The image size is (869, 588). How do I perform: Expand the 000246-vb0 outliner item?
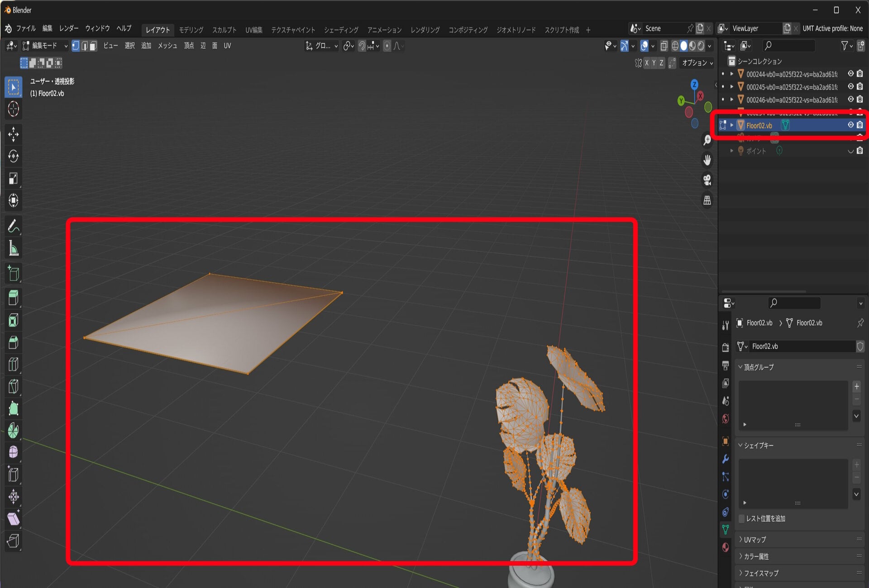[731, 100]
